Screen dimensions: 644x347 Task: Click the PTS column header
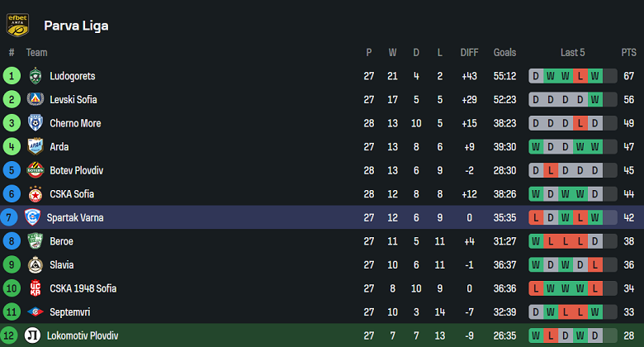point(628,52)
